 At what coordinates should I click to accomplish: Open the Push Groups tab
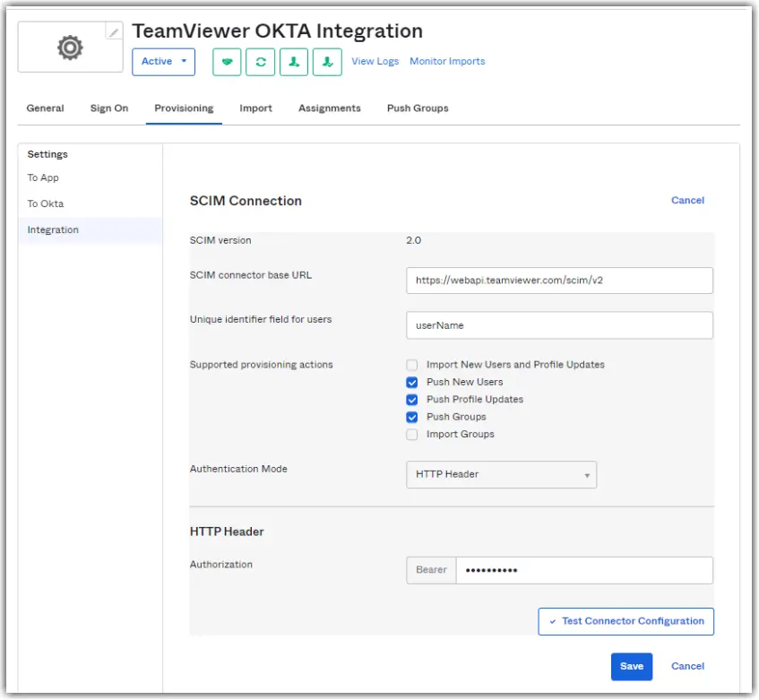click(418, 108)
